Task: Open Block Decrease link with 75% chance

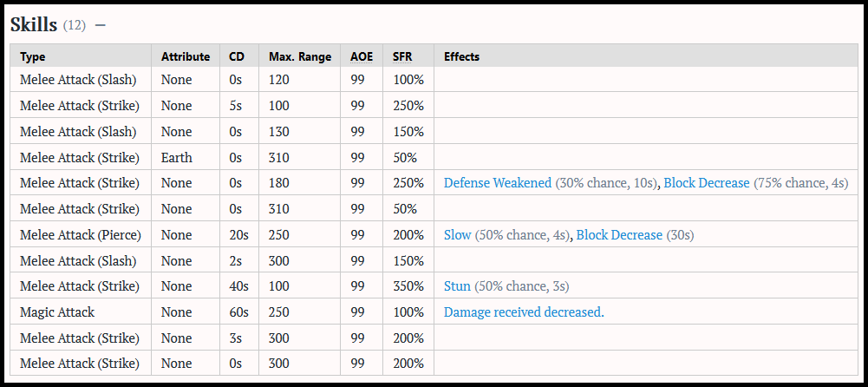Action: point(707,183)
